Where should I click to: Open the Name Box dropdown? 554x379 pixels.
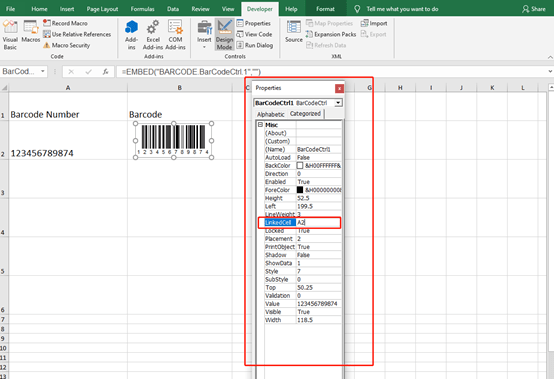(x=42, y=71)
